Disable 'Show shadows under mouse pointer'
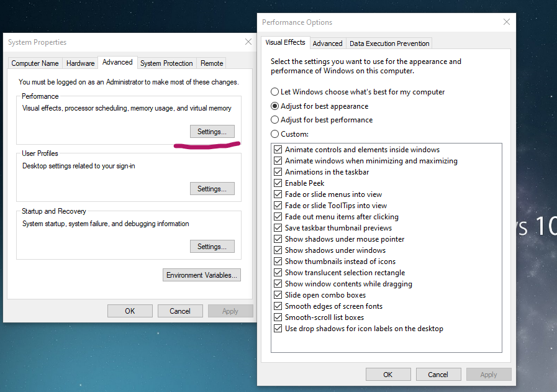Image resolution: width=557 pixels, height=392 pixels. [x=278, y=239]
